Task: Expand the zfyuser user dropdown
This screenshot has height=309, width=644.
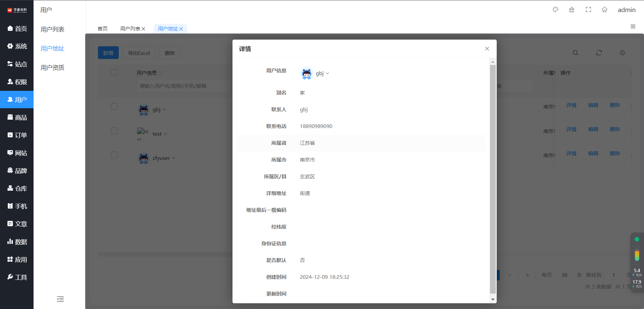Action: [x=173, y=158]
